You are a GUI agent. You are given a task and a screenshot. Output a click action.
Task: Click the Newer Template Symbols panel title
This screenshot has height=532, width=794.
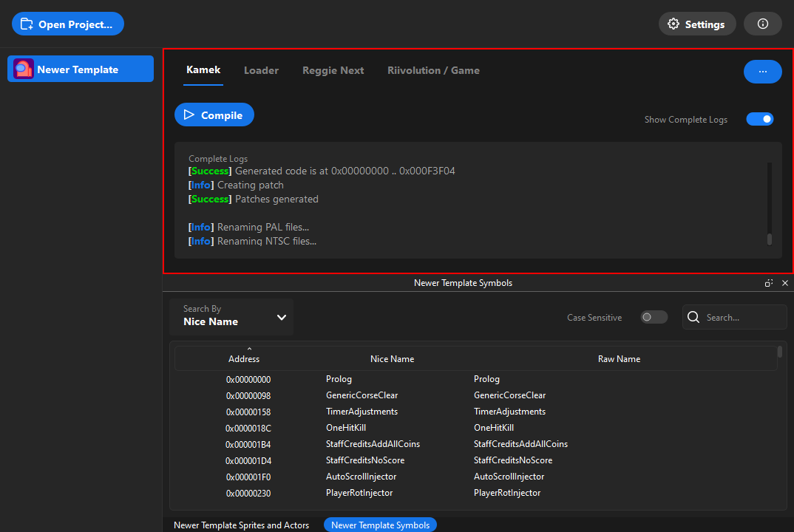(x=463, y=283)
